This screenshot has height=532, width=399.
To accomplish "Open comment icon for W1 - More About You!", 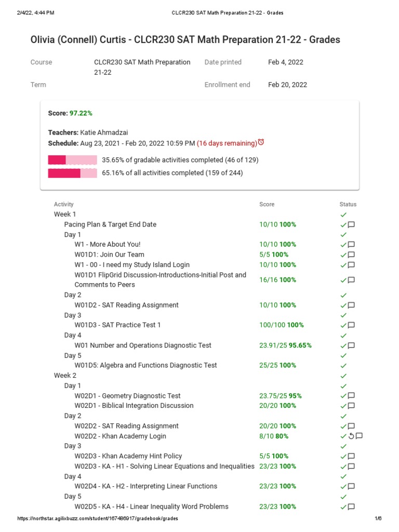I will click(351, 245).
